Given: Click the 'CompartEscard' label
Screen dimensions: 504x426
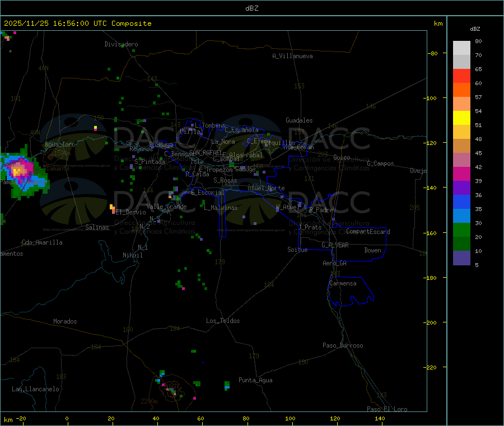Looking at the screenshot, I should (368, 231).
